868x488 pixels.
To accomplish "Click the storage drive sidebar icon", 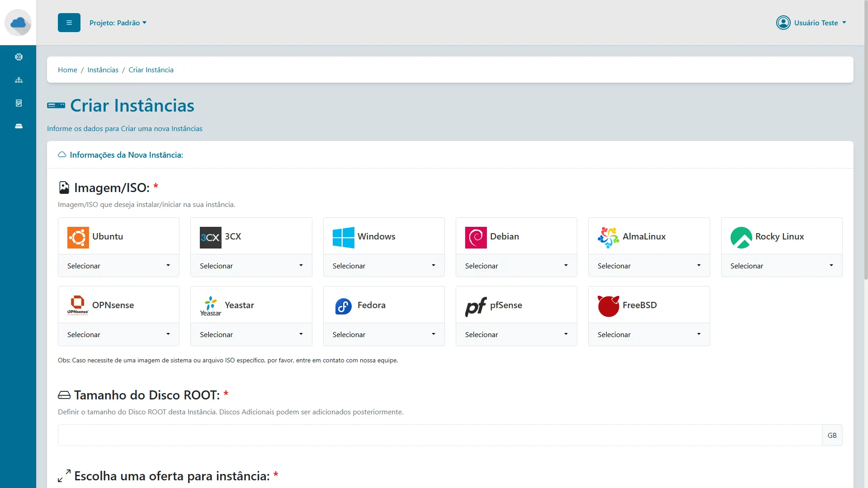I will 19,126.
